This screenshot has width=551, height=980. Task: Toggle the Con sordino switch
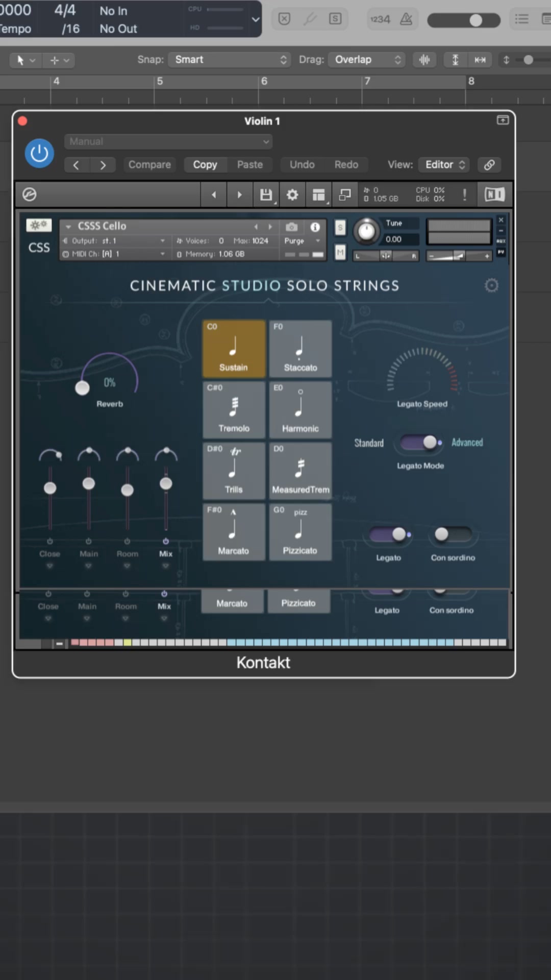453,534
